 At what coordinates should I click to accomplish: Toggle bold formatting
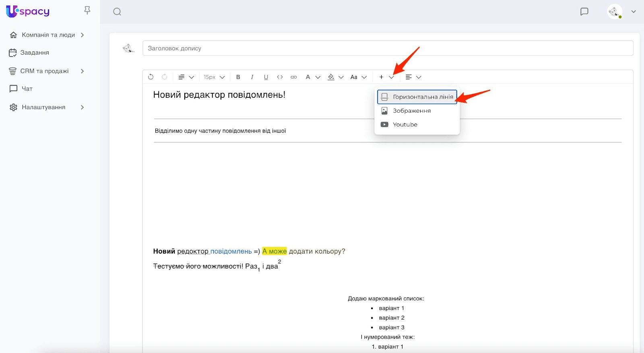point(238,77)
